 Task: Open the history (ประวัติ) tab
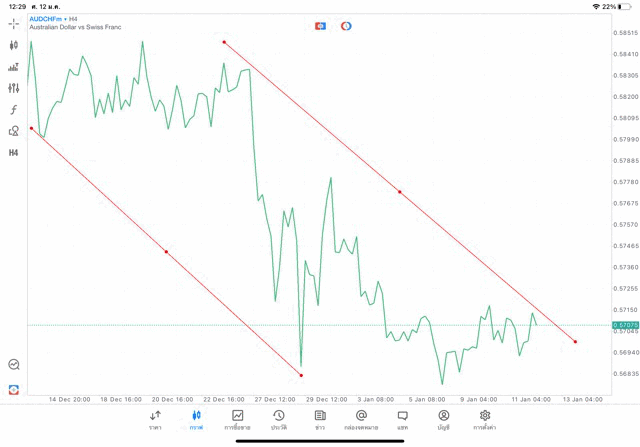click(x=278, y=419)
